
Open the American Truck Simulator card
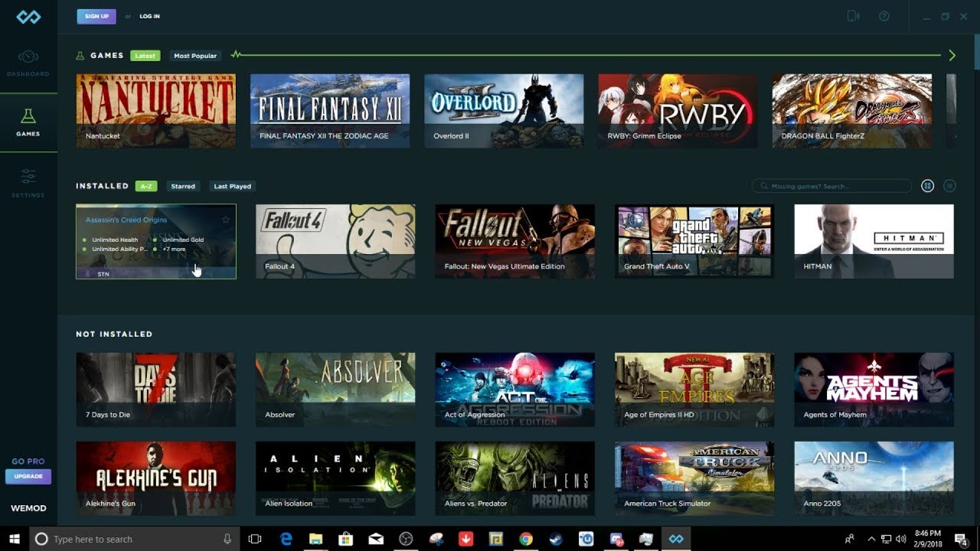694,478
